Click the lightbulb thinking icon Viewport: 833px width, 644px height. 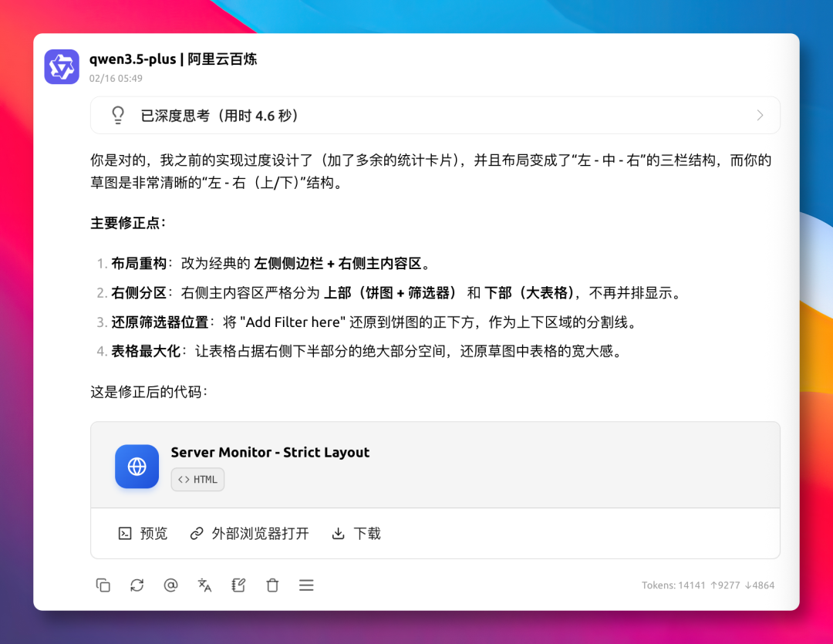[x=118, y=116]
